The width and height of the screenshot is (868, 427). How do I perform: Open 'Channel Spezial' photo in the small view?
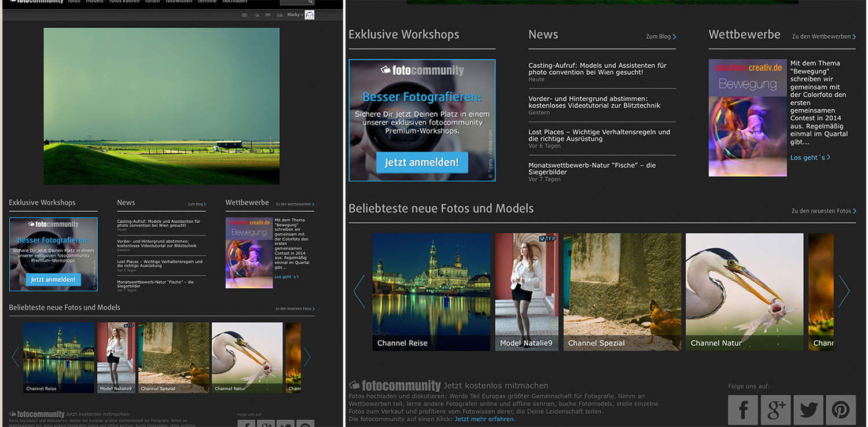tap(174, 358)
